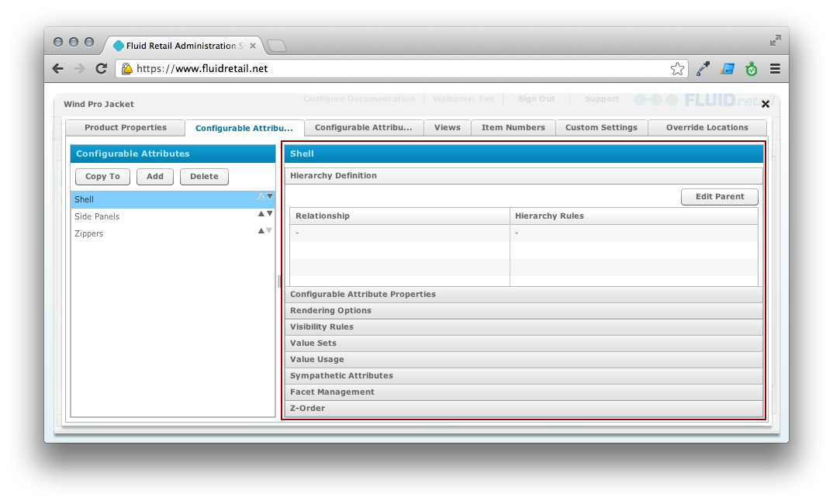The width and height of the screenshot is (833, 504).
Task: Bookmark the page via the star icon
Action: click(678, 68)
